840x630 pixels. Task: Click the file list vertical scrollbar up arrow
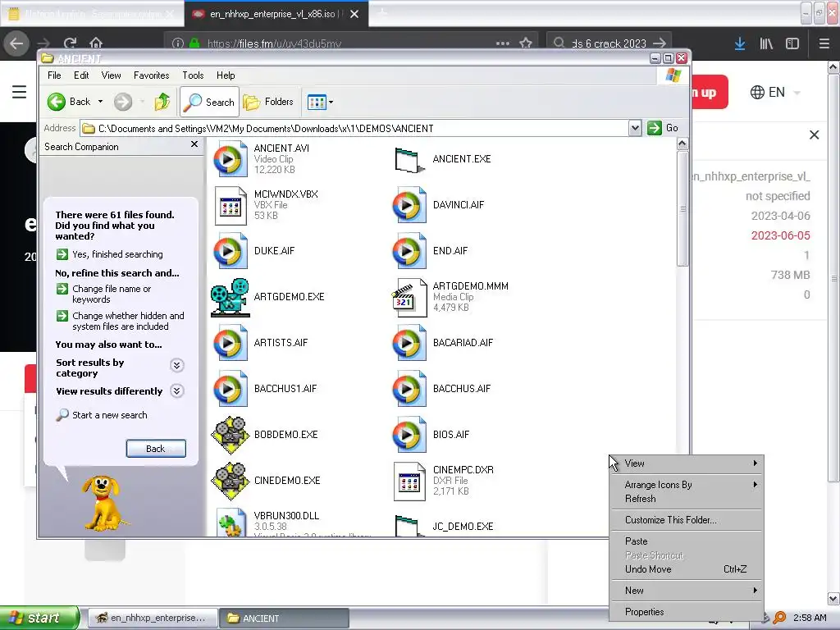click(682, 144)
